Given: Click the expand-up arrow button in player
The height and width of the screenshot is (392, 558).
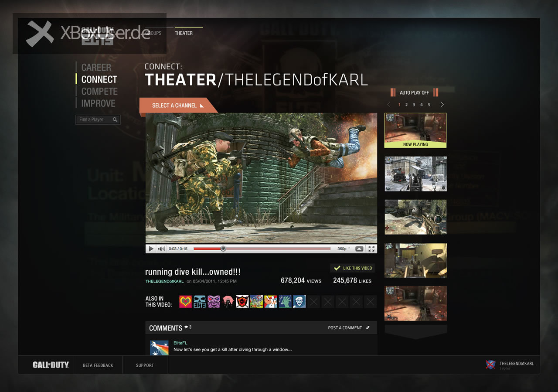Looking at the screenshot, I should (359, 249).
